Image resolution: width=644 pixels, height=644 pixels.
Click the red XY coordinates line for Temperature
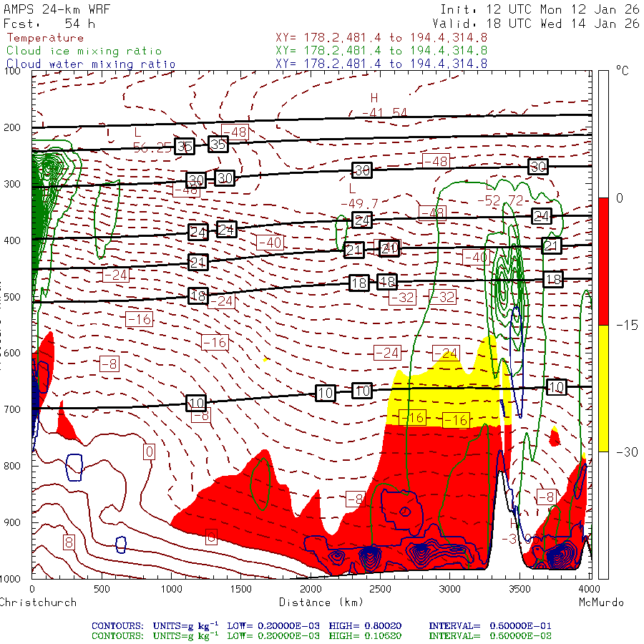381,38
